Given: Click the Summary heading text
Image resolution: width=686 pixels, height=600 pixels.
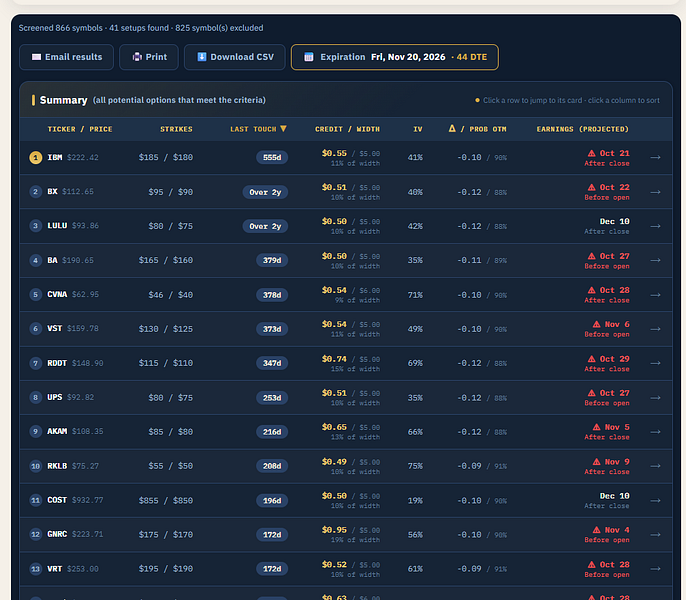Looking at the screenshot, I should click(63, 100).
